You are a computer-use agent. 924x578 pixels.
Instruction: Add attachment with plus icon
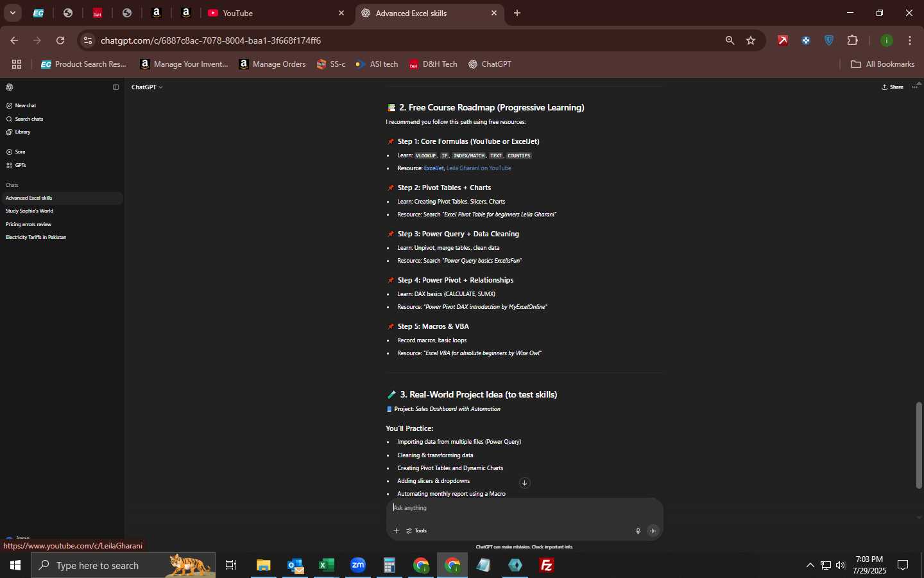397,531
